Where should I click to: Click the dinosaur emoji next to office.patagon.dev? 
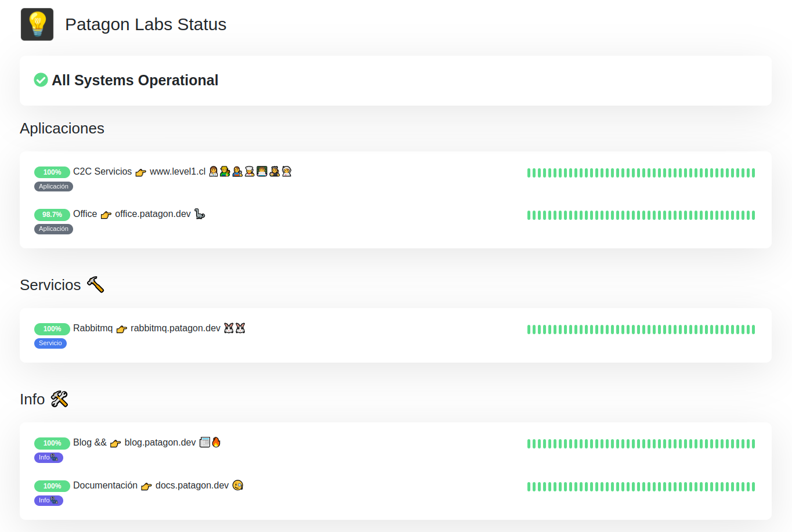pyautogui.click(x=200, y=214)
